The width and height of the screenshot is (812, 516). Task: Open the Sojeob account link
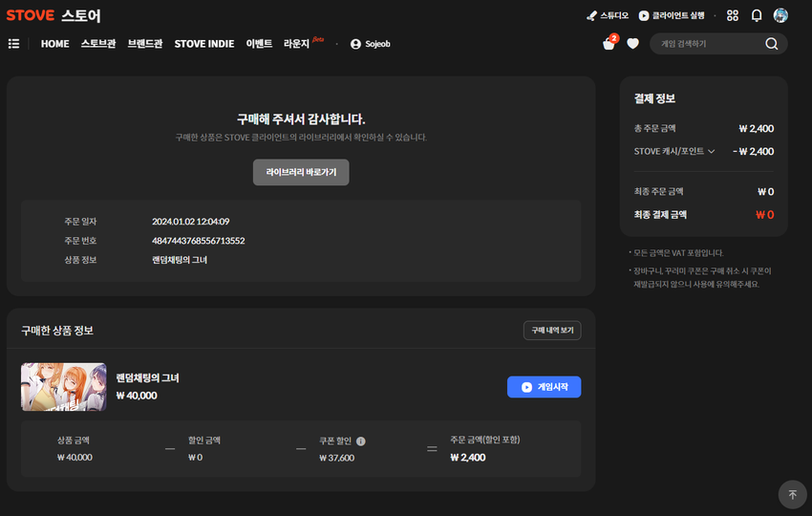[x=371, y=44]
